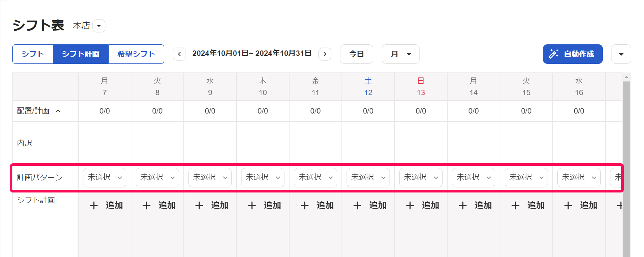Open the dropdown menu next to 自動作成
644x257 pixels.
coord(621,54)
